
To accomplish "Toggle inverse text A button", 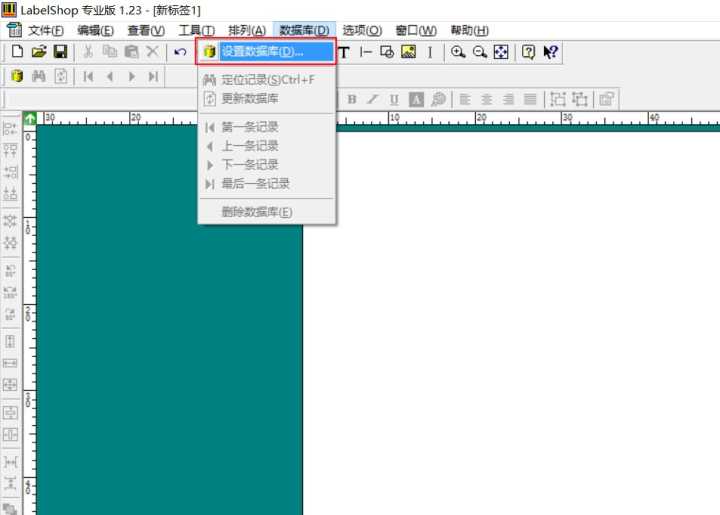I will point(416,99).
